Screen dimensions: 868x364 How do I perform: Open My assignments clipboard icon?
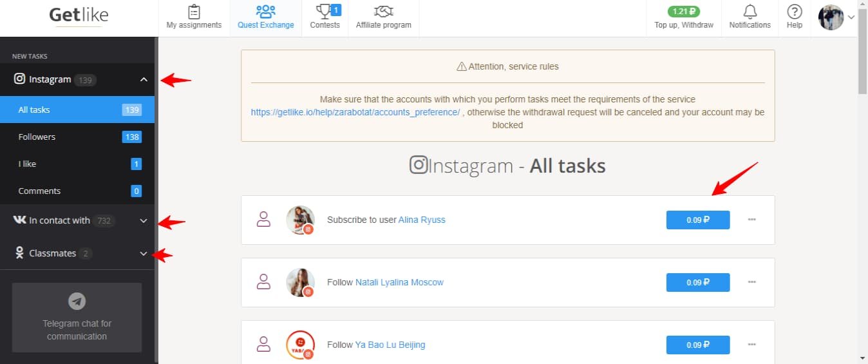tap(193, 12)
